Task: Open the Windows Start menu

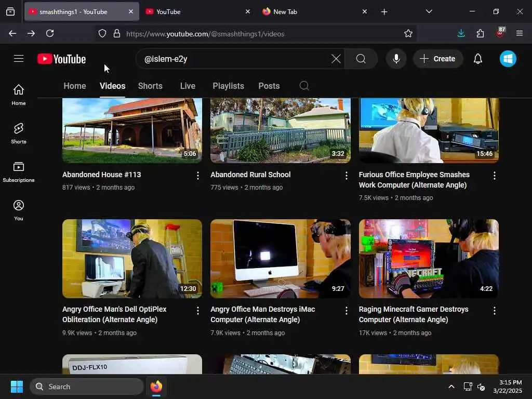Action: pyautogui.click(x=17, y=387)
